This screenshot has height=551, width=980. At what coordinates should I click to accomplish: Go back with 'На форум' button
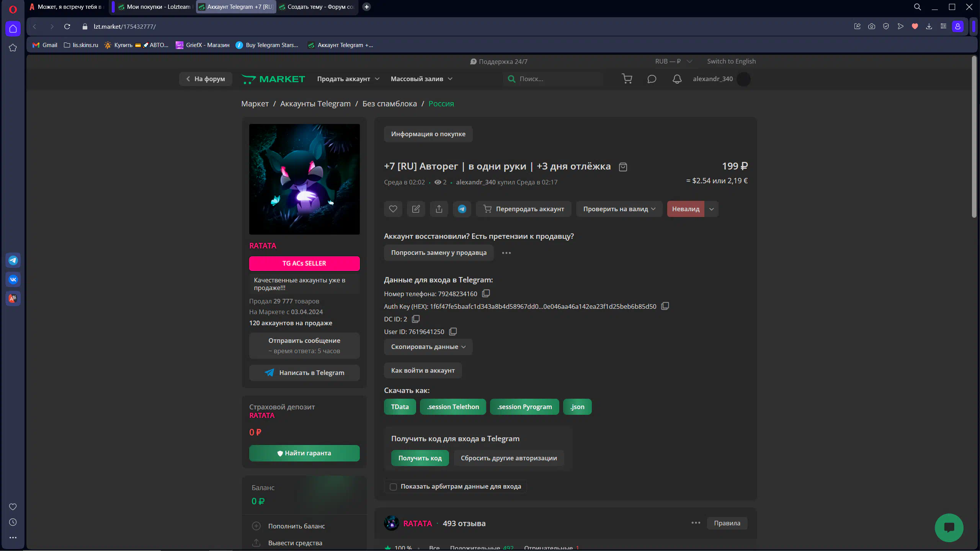pos(206,79)
